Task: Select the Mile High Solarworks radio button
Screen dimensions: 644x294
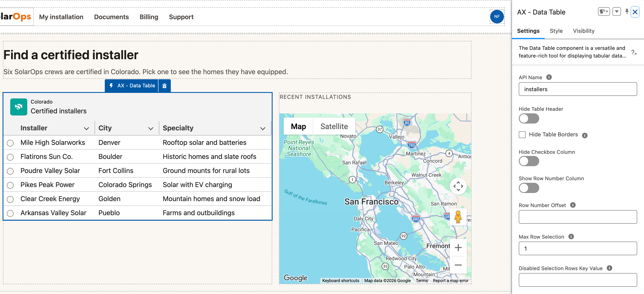Action: coord(10,143)
